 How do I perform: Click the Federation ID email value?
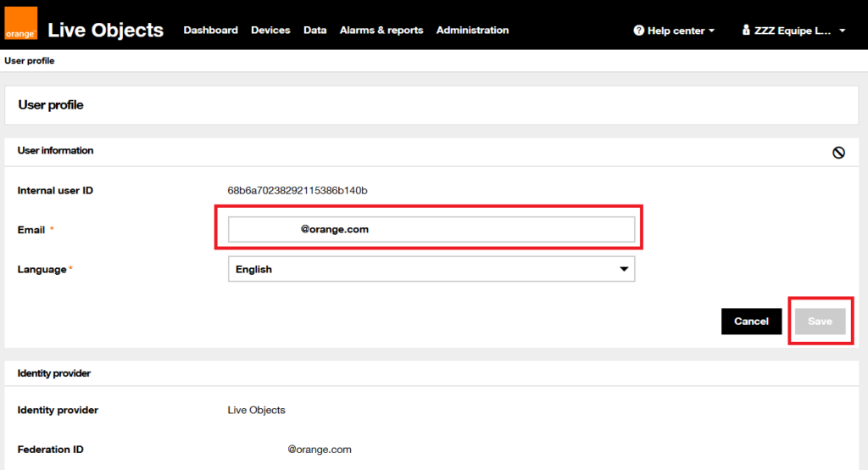319,450
